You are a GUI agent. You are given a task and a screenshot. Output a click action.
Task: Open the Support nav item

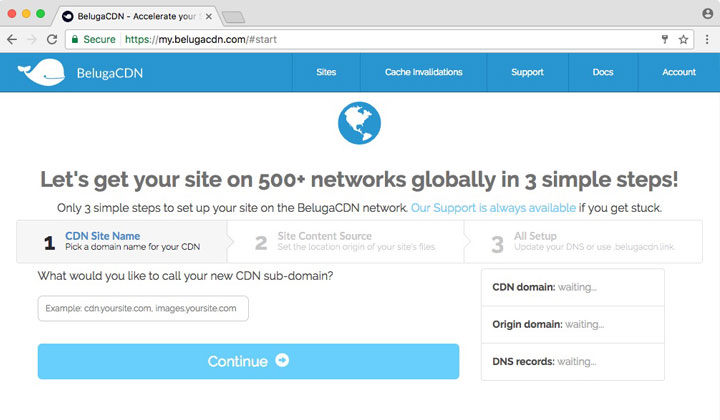click(x=527, y=72)
